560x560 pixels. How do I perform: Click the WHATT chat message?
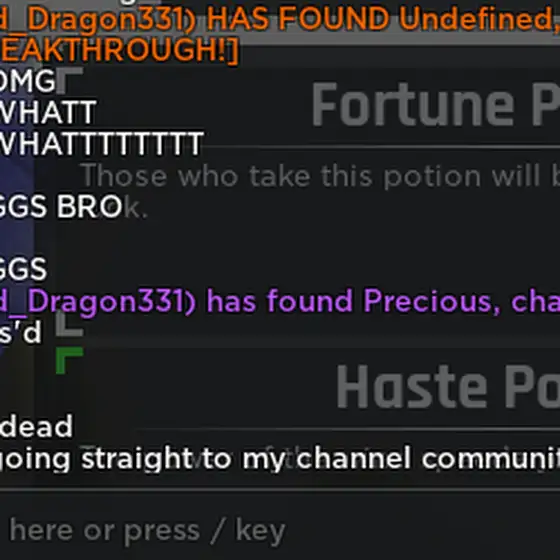[48, 112]
